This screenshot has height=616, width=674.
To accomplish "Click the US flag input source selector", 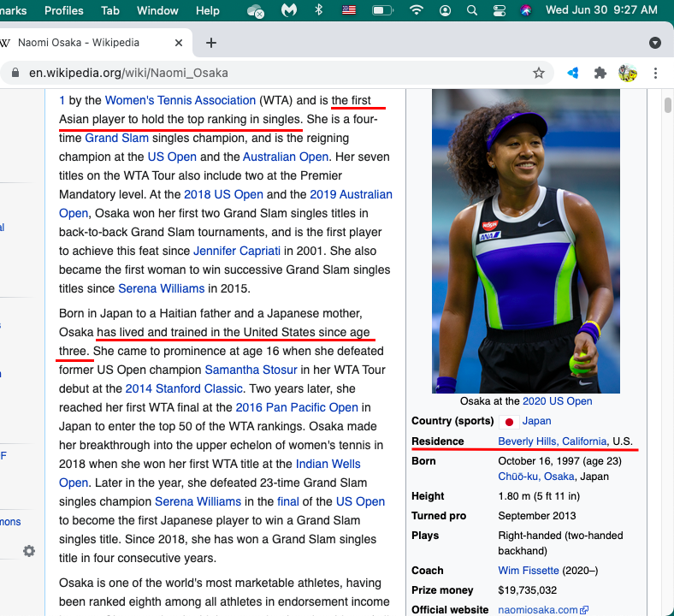I will [349, 10].
